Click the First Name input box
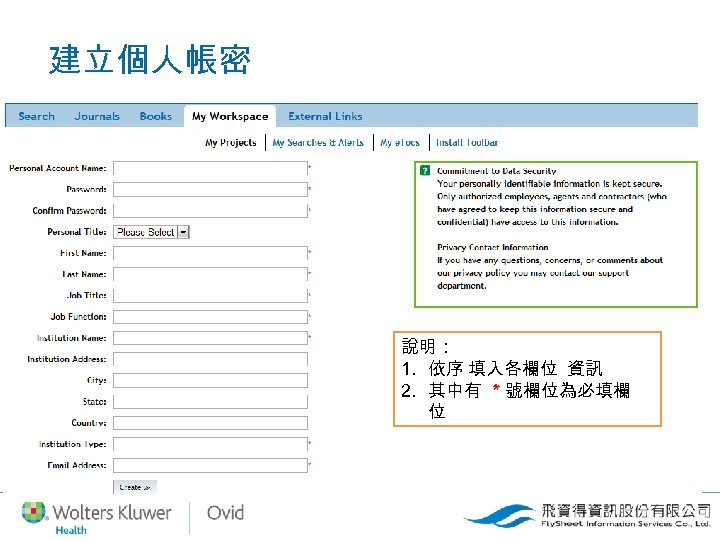This screenshot has height=540, width=720. coord(210,253)
